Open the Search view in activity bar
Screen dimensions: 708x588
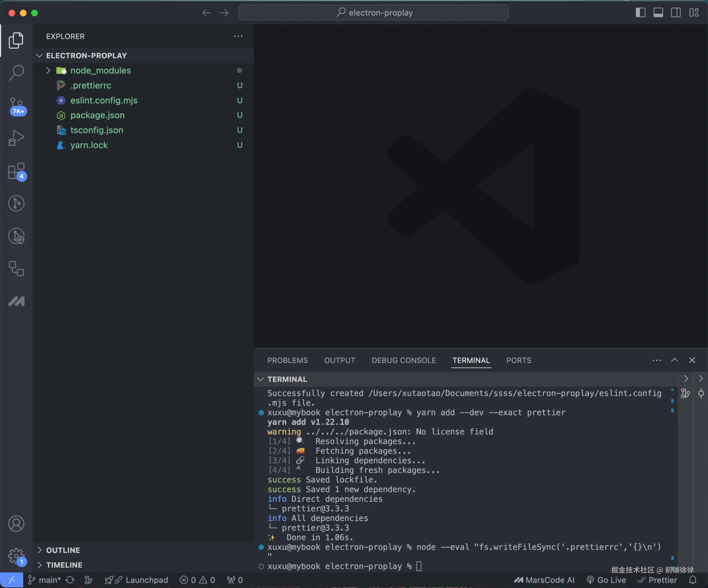[16, 72]
